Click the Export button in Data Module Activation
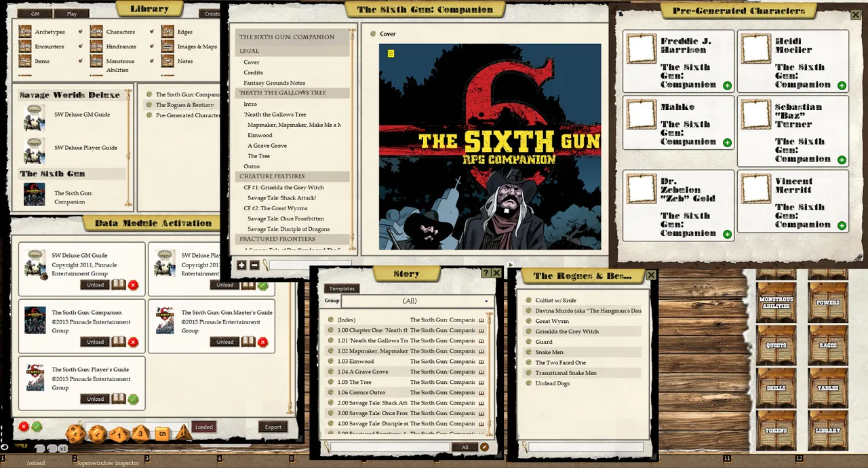The width and height of the screenshot is (868, 468). click(273, 427)
